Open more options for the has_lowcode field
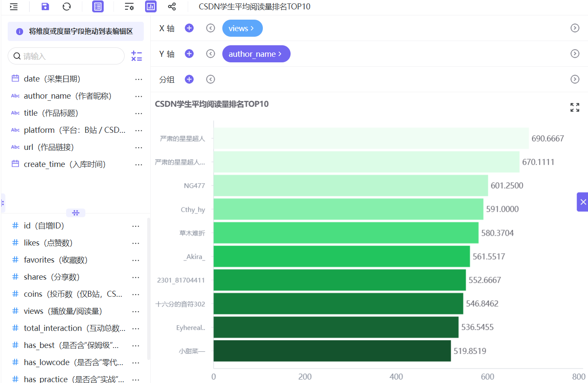Image resolution: width=588 pixels, height=383 pixels. click(x=136, y=363)
